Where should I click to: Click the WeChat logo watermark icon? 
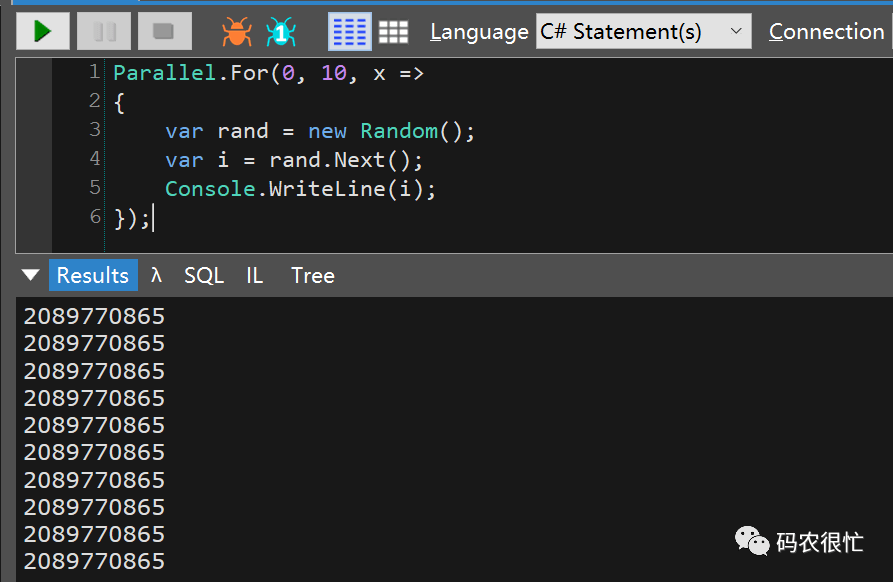(x=752, y=541)
